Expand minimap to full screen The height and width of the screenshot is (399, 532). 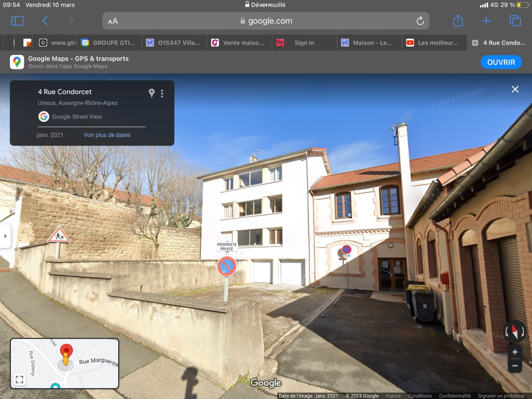[19, 379]
